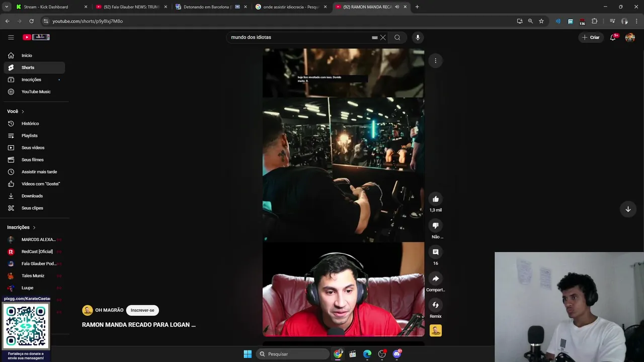Open the Short's comments
The image size is (644, 362).
(x=436, y=252)
